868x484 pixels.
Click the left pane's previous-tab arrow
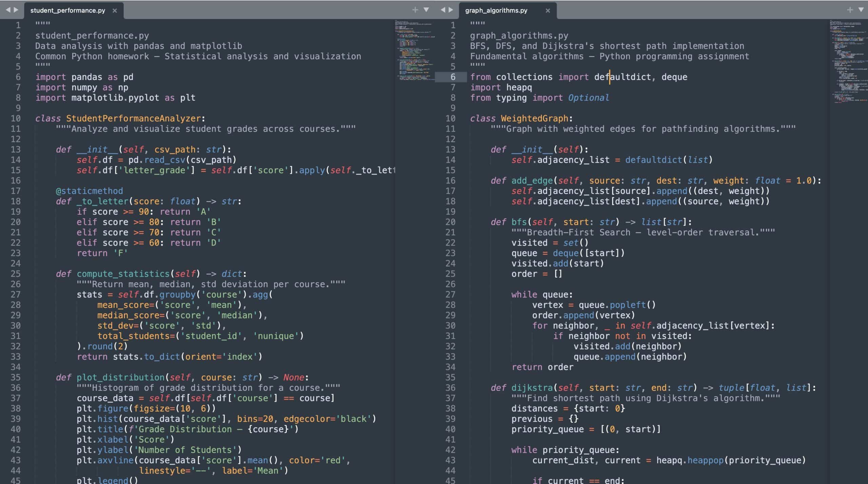tap(8, 10)
